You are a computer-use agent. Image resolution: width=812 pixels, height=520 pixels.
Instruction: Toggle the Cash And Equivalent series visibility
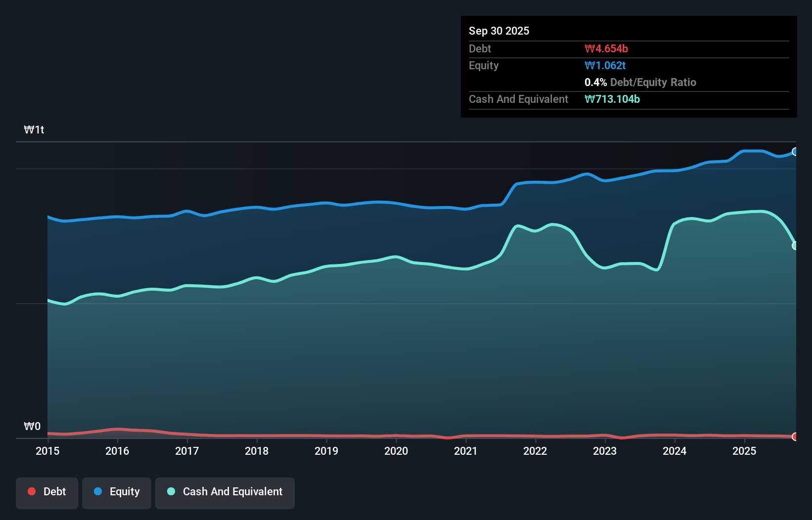pos(225,493)
